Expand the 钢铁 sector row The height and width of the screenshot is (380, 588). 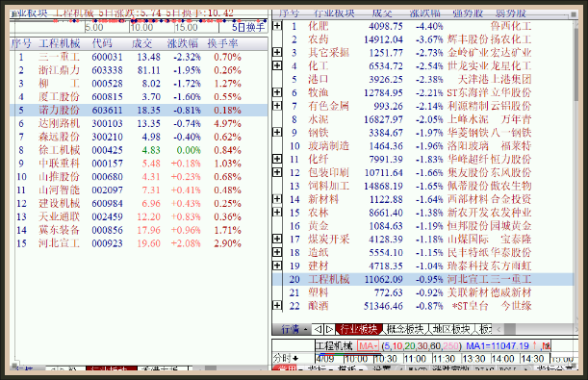click(x=277, y=132)
